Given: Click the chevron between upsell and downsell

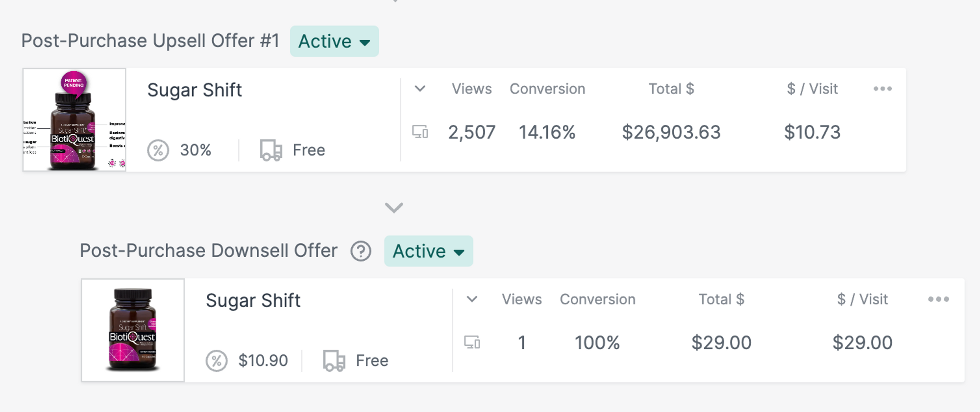Looking at the screenshot, I should point(394,208).
